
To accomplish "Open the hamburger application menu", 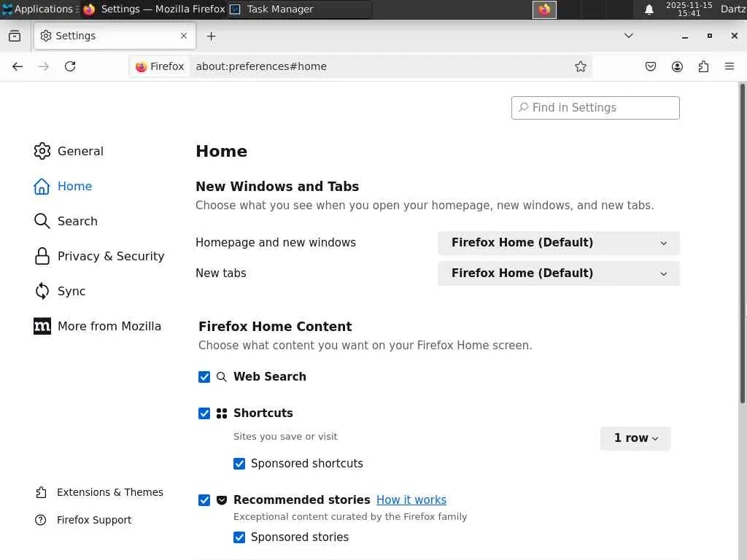I will [729, 66].
